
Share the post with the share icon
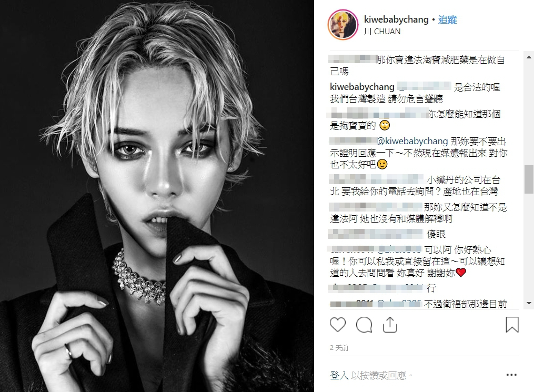click(x=390, y=324)
